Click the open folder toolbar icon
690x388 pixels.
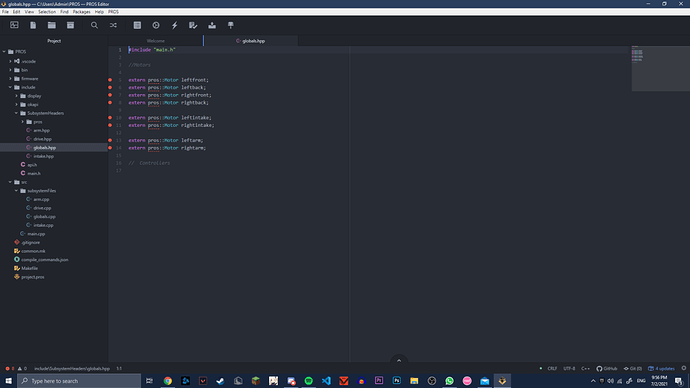coord(51,25)
